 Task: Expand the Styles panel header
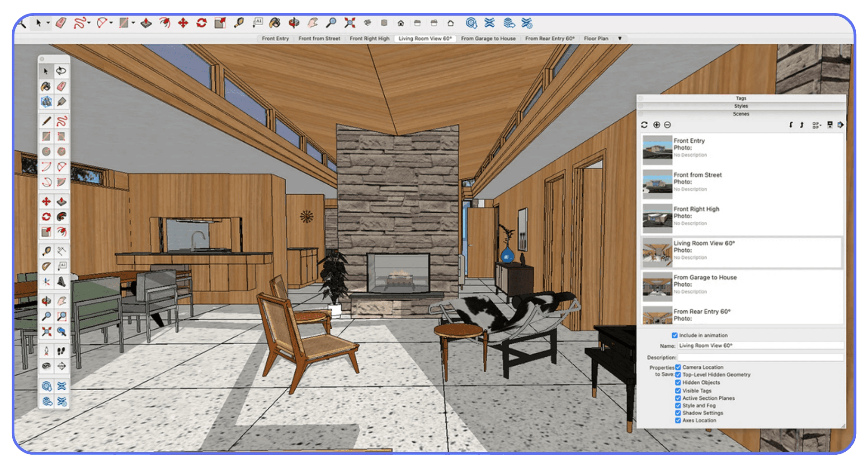pyautogui.click(x=741, y=106)
